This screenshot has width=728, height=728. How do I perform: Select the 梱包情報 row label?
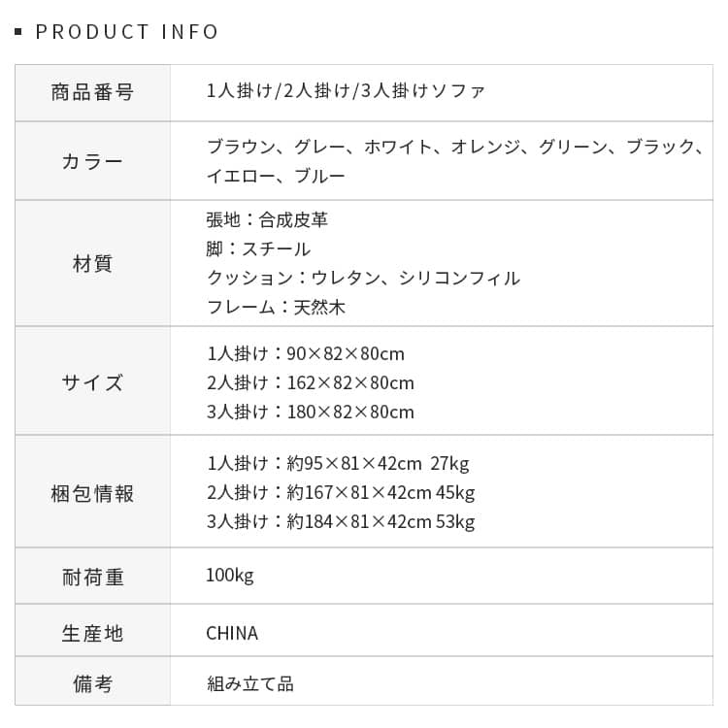(x=92, y=493)
